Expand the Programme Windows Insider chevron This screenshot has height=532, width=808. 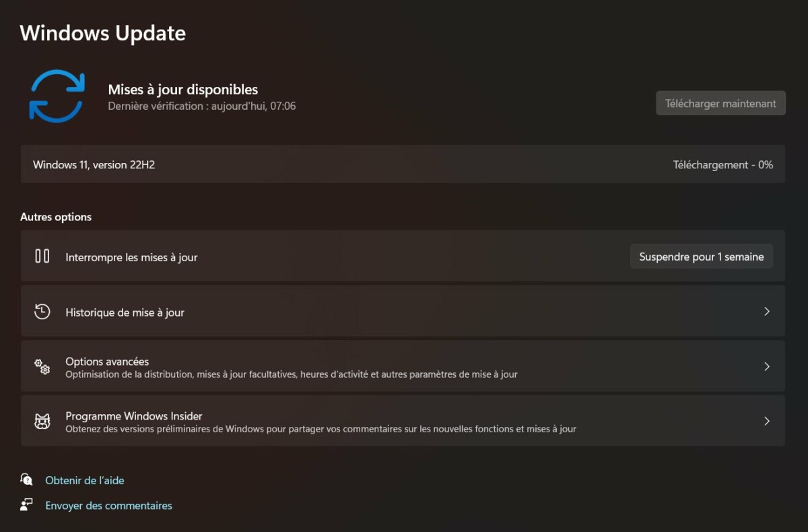766,421
